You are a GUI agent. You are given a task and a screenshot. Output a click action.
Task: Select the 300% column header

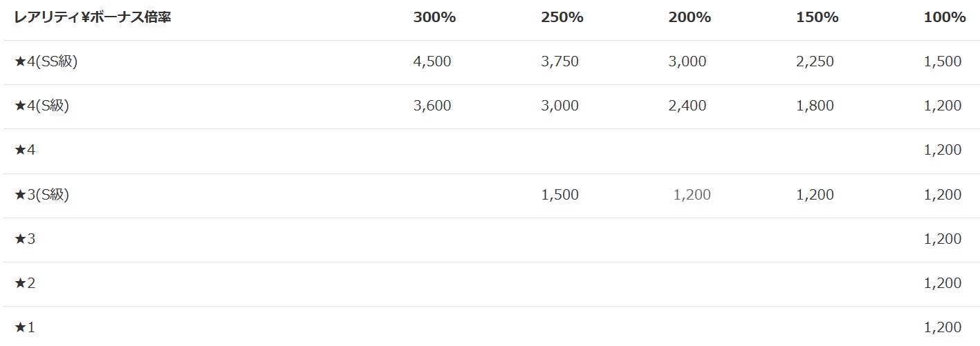coord(434,17)
